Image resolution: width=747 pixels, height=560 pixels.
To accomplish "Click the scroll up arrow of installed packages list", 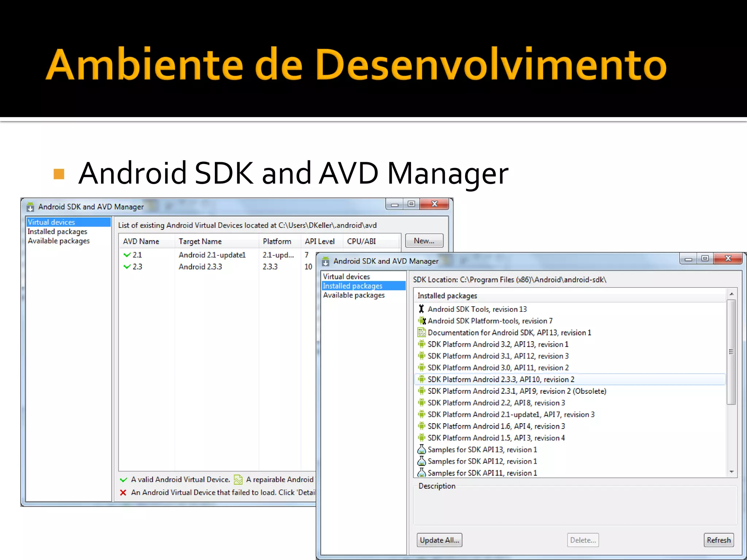I will point(731,294).
